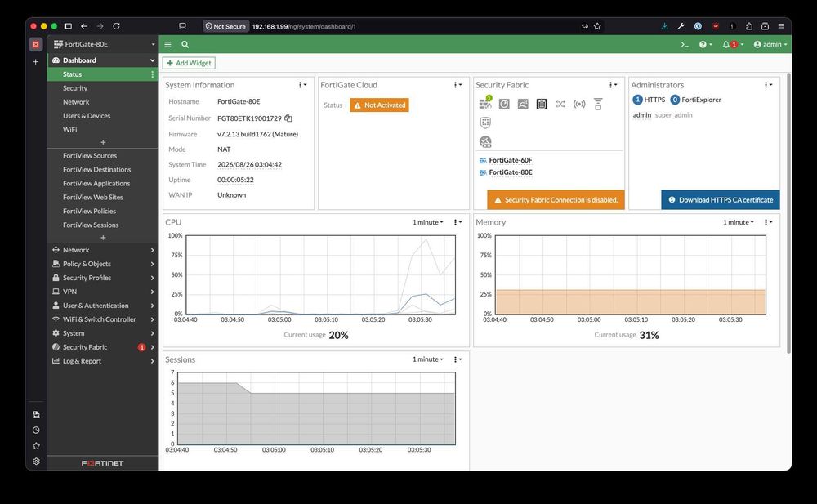Image resolution: width=817 pixels, height=504 pixels.
Task: Add a new dashboard below WiFi
Action: (x=103, y=142)
